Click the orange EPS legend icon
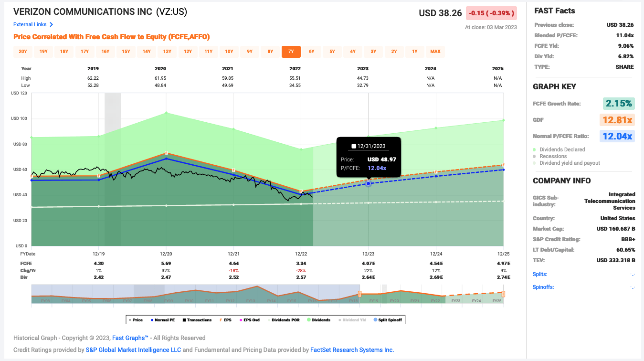Screen dimensions: 644x361 coord(221,319)
